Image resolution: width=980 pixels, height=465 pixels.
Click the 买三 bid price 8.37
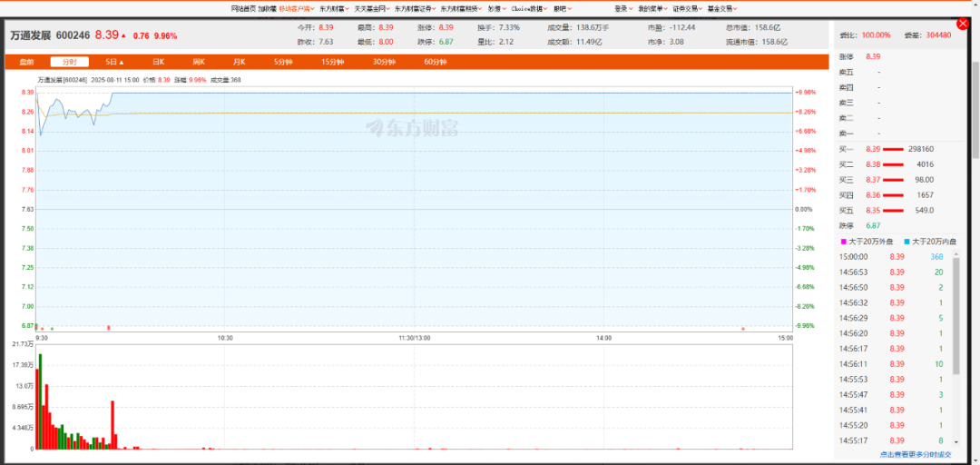coord(873,180)
